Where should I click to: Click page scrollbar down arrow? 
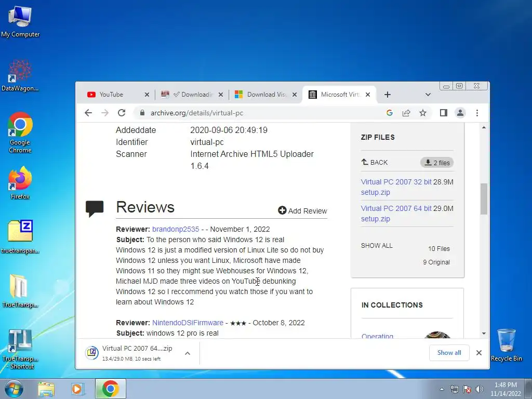point(484,334)
